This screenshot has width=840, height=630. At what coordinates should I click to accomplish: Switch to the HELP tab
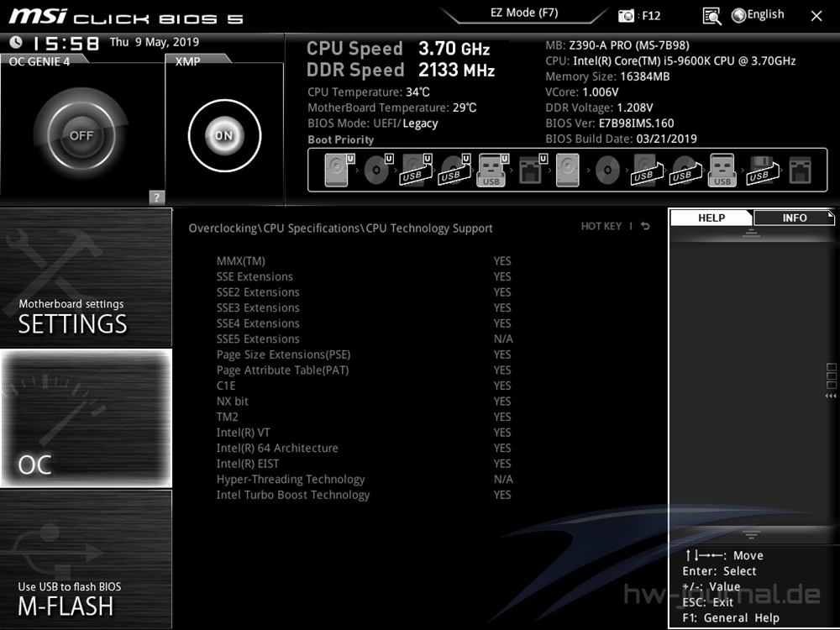tap(711, 218)
